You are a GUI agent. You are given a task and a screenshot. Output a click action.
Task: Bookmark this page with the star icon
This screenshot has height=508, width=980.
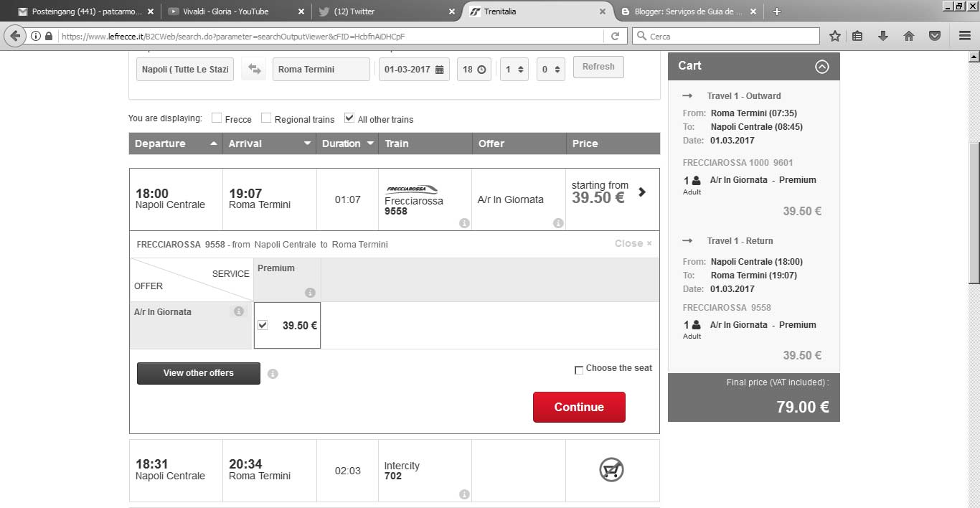(x=834, y=36)
